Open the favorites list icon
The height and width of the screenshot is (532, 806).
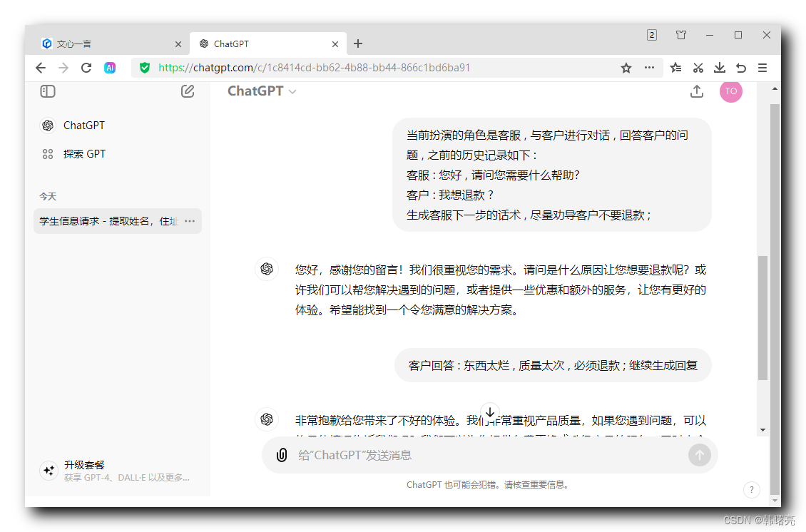pos(676,68)
